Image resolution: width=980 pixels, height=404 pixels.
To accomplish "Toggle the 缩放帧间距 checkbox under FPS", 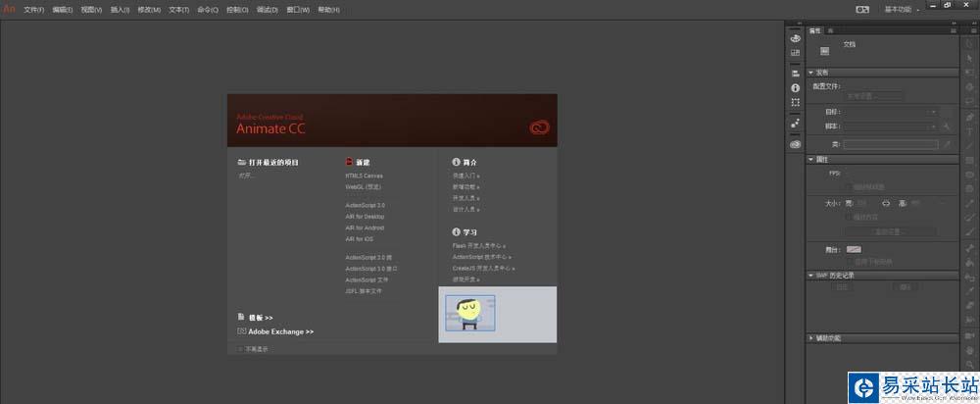I will click(x=848, y=187).
